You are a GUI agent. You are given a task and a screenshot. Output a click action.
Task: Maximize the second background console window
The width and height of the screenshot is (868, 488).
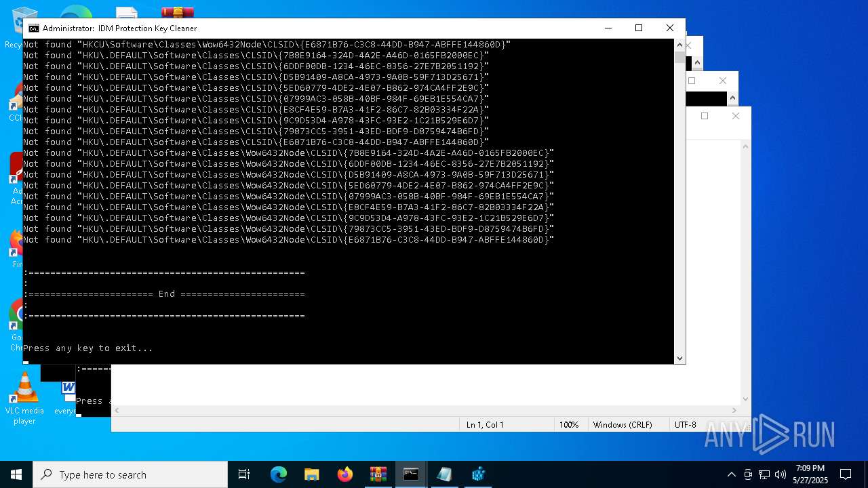pyautogui.click(x=692, y=81)
